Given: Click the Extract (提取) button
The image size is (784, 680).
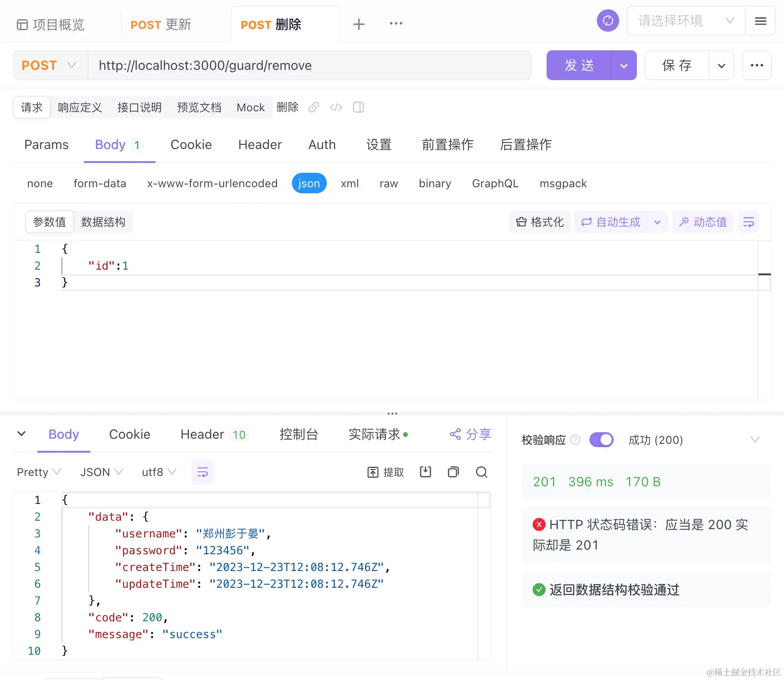Looking at the screenshot, I should (x=386, y=472).
